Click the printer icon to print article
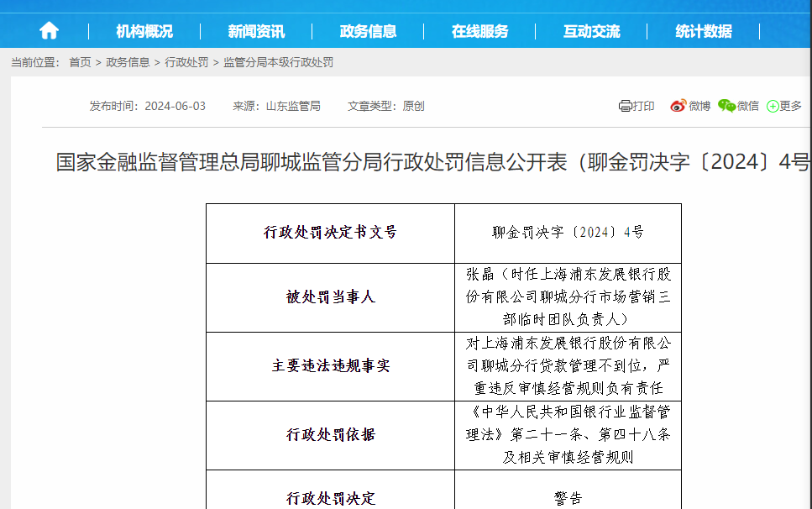The image size is (812, 509). coord(625,106)
